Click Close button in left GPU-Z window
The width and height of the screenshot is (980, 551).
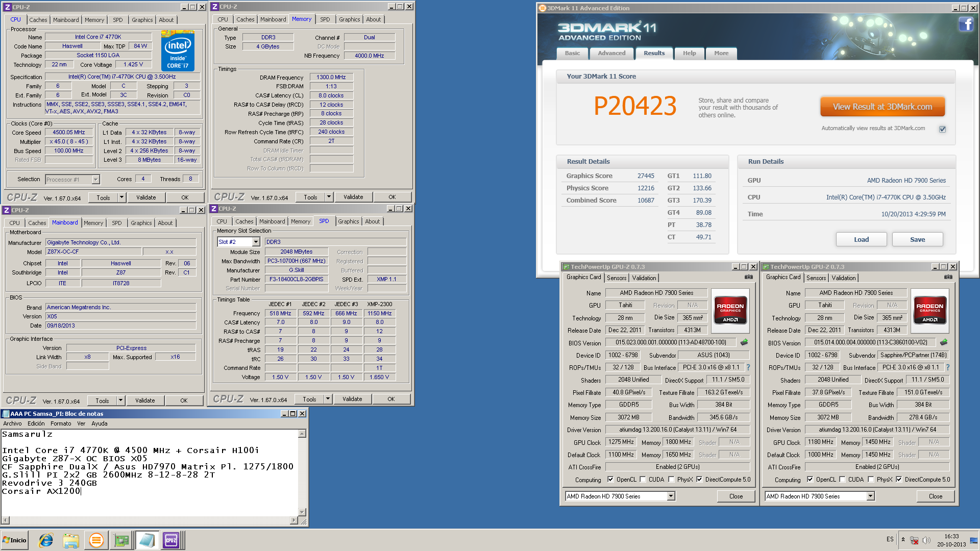point(736,496)
